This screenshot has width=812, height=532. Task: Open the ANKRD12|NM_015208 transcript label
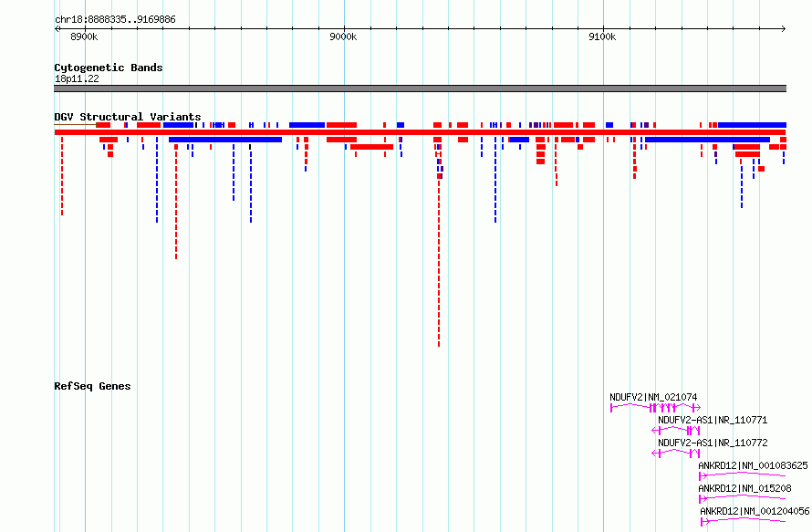pos(744,488)
